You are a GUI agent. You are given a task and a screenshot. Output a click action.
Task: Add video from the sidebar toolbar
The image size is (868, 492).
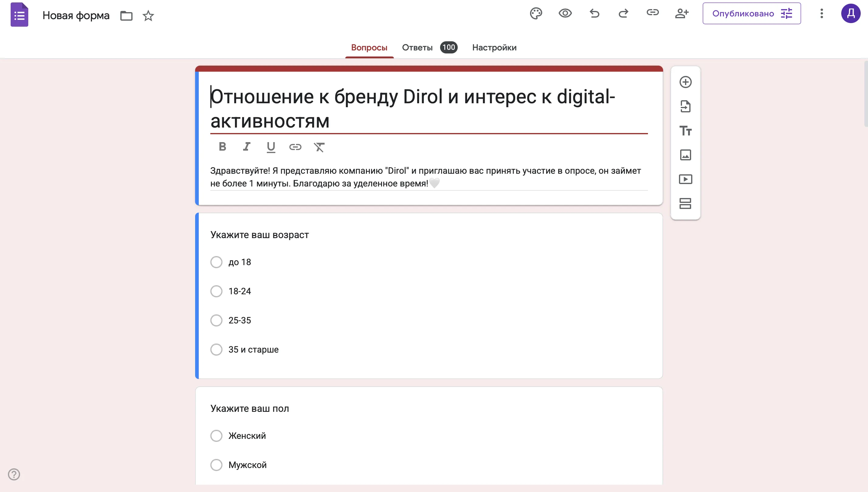click(685, 179)
